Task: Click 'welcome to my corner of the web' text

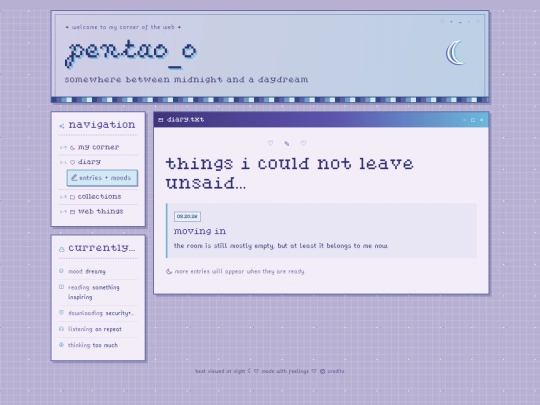Action: (x=123, y=27)
